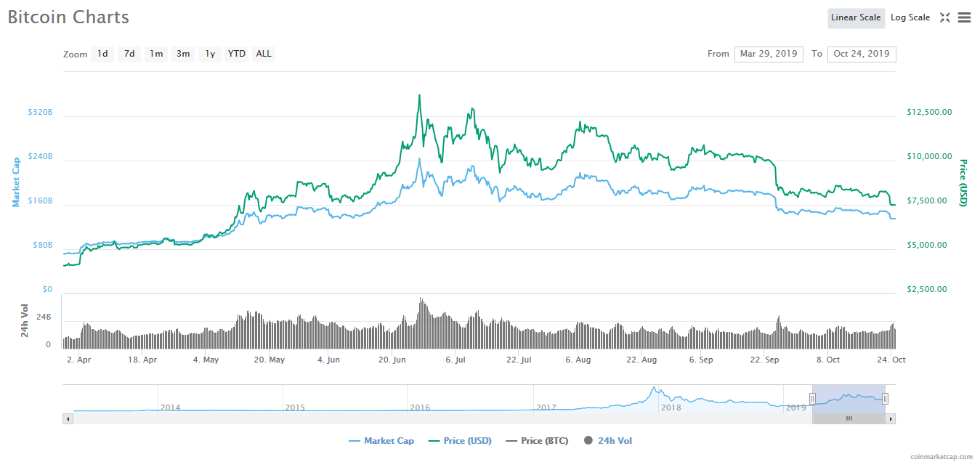
Task: Click 2016 label in navigator timeline
Action: (x=420, y=408)
